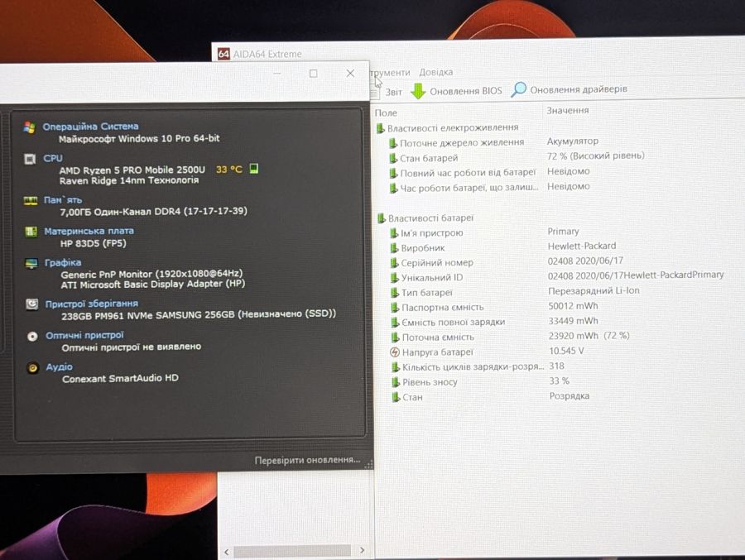Click the Поле column header

[x=386, y=113]
